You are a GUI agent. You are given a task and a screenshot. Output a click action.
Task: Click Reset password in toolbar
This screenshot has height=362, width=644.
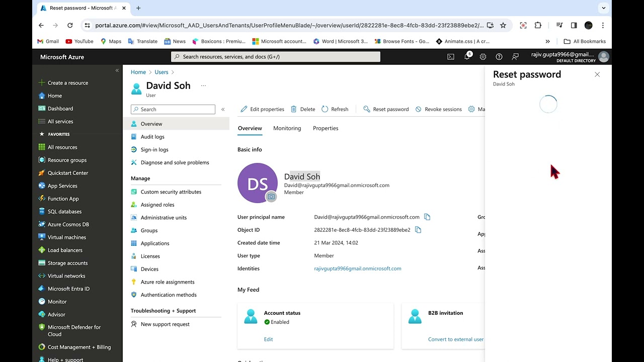point(386,109)
